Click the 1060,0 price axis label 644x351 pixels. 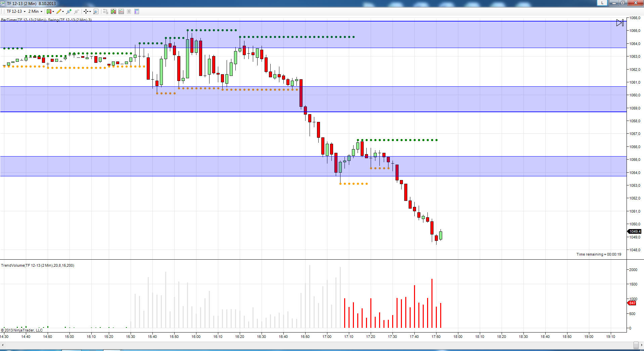click(635, 95)
